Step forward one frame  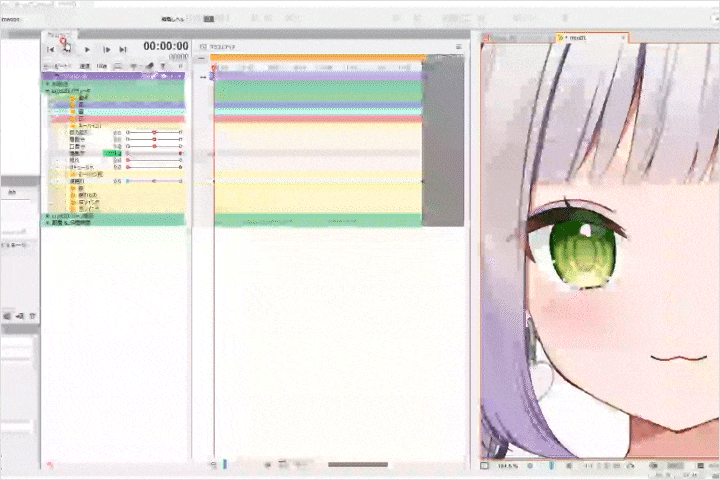coord(107,49)
